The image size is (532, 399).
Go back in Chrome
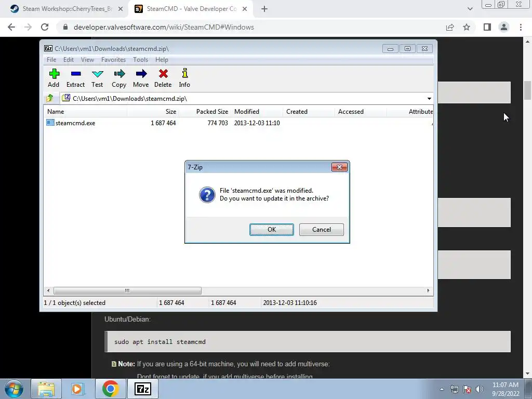coord(11,27)
